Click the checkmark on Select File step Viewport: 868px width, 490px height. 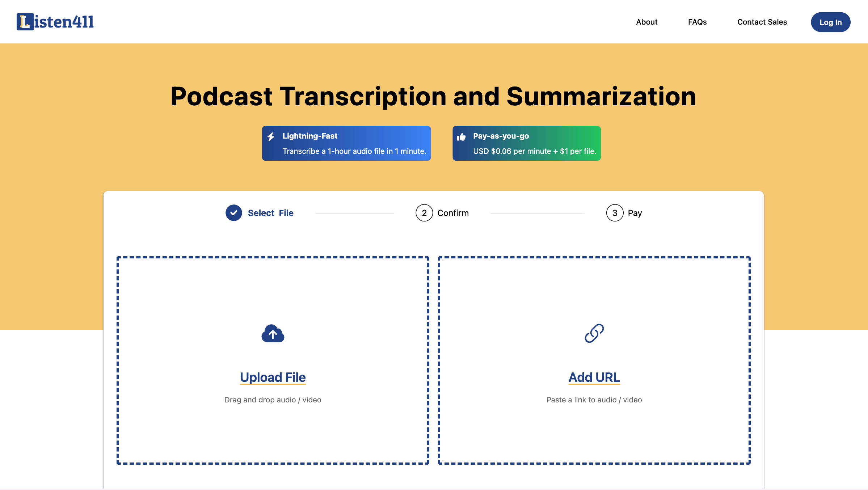(x=234, y=213)
